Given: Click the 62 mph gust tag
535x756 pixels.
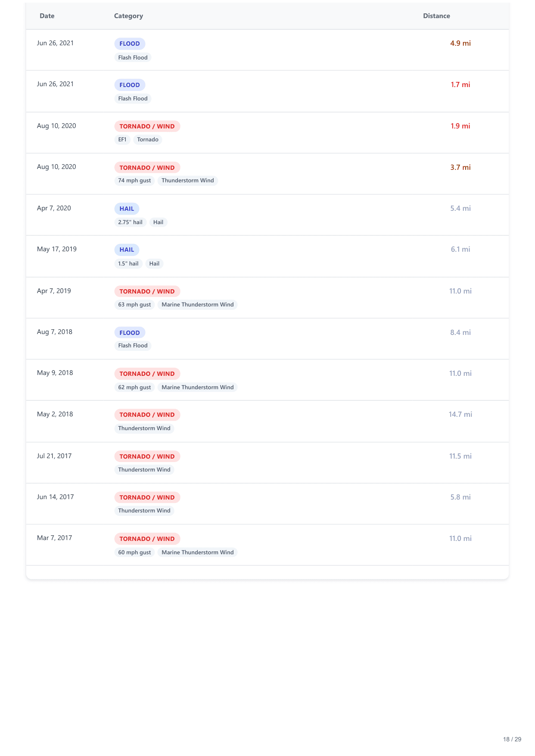Looking at the screenshot, I should (134, 387).
